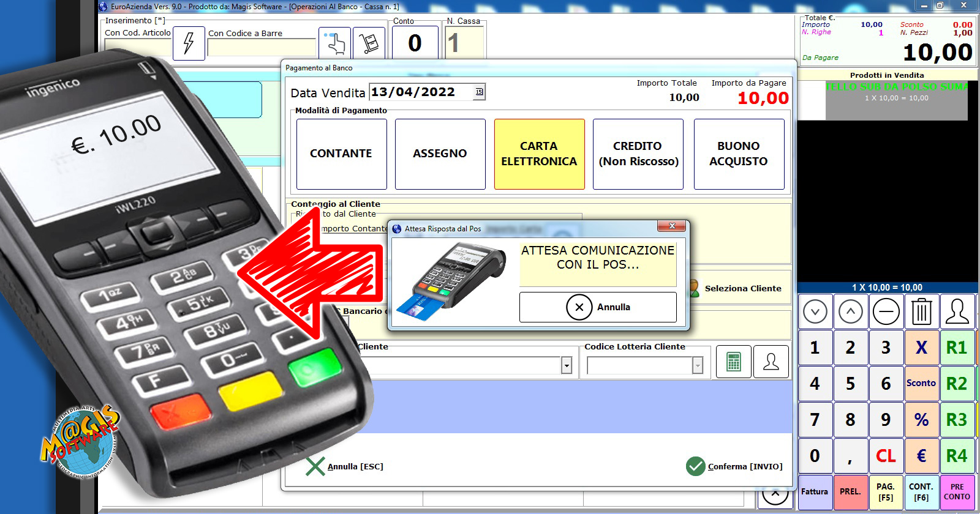Click the PREL. button
This screenshot has height=514, width=980.
(850, 492)
